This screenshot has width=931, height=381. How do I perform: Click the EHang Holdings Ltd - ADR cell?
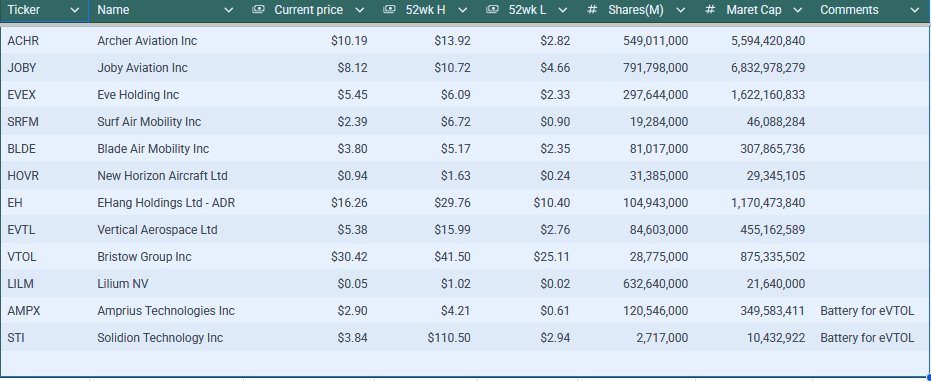click(x=166, y=203)
